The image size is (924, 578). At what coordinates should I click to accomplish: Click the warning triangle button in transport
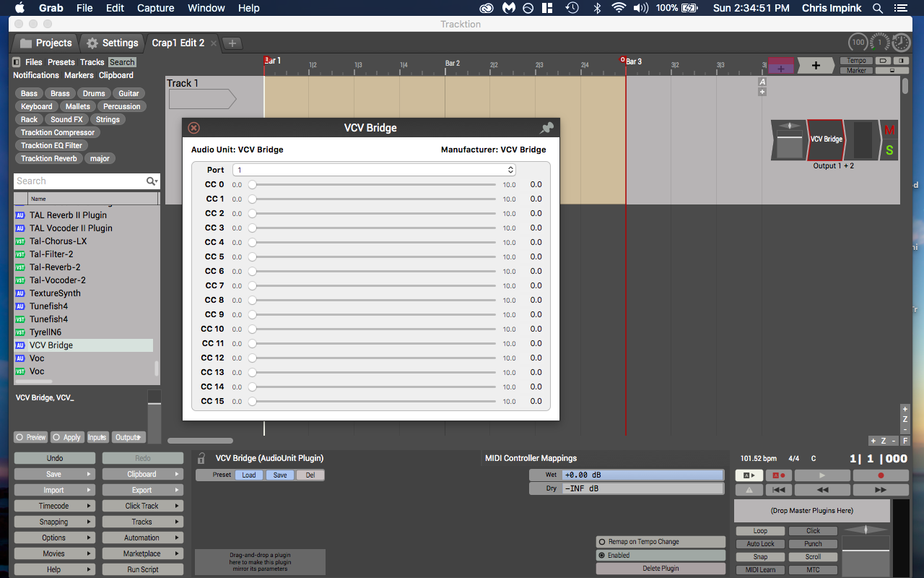pyautogui.click(x=749, y=490)
